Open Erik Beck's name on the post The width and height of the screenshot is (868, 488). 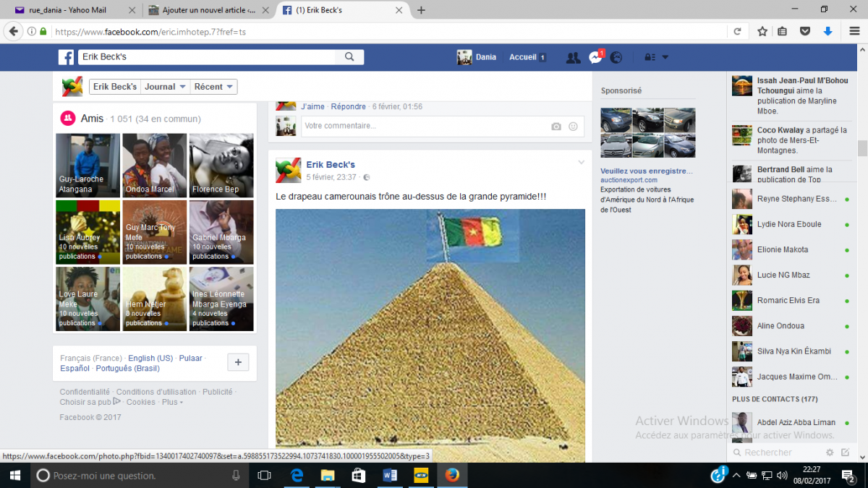[331, 165]
